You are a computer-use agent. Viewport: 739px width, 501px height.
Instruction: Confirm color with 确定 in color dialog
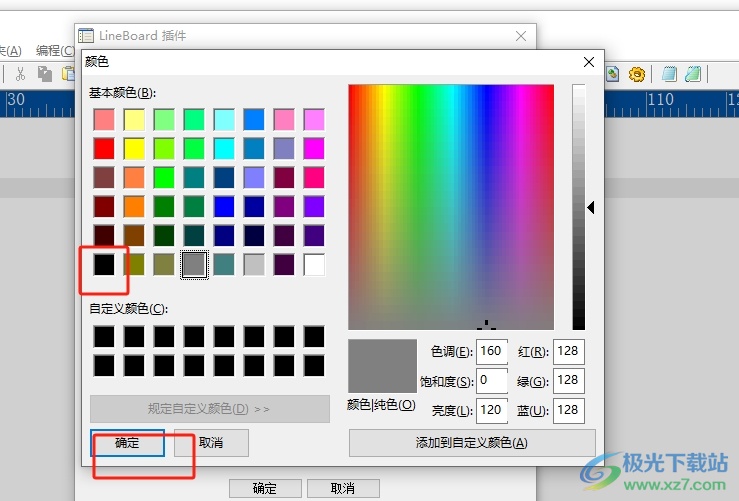[127, 443]
